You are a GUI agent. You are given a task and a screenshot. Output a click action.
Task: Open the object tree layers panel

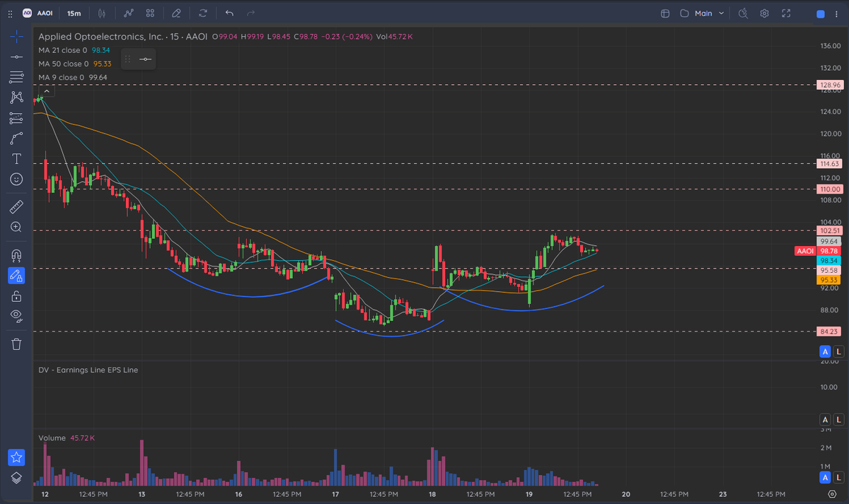tap(16, 478)
